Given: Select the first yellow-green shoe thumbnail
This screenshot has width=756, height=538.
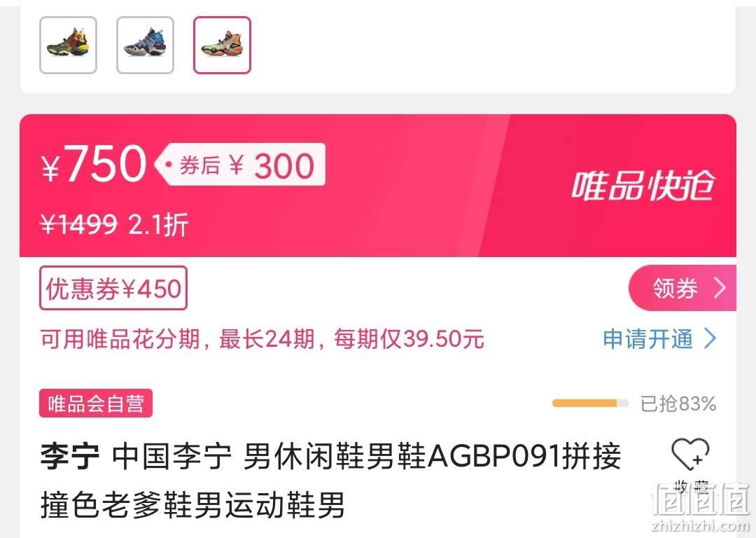Looking at the screenshot, I should click(x=68, y=46).
